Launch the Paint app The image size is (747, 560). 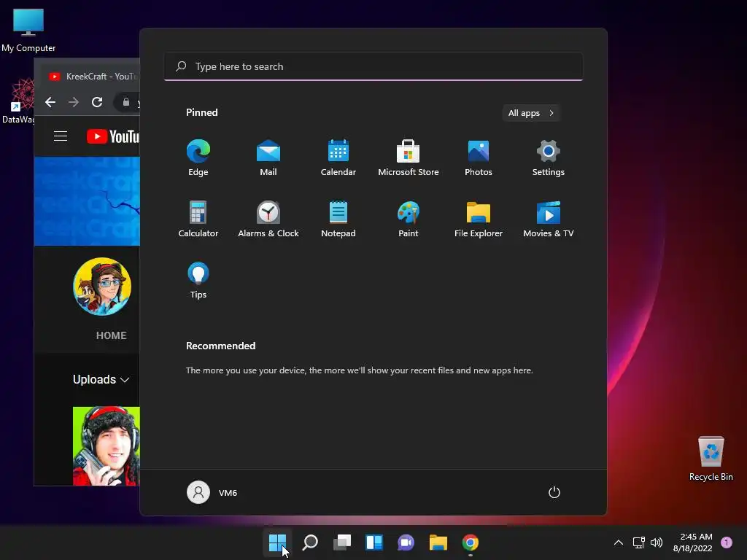click(409, 219)
